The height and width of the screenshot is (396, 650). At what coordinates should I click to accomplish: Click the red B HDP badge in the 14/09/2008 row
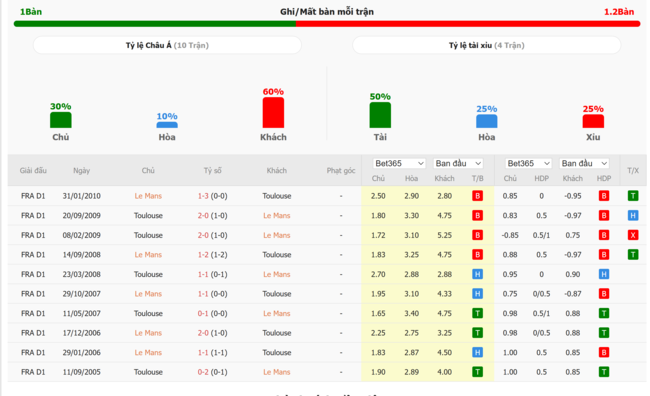point(604,255)
